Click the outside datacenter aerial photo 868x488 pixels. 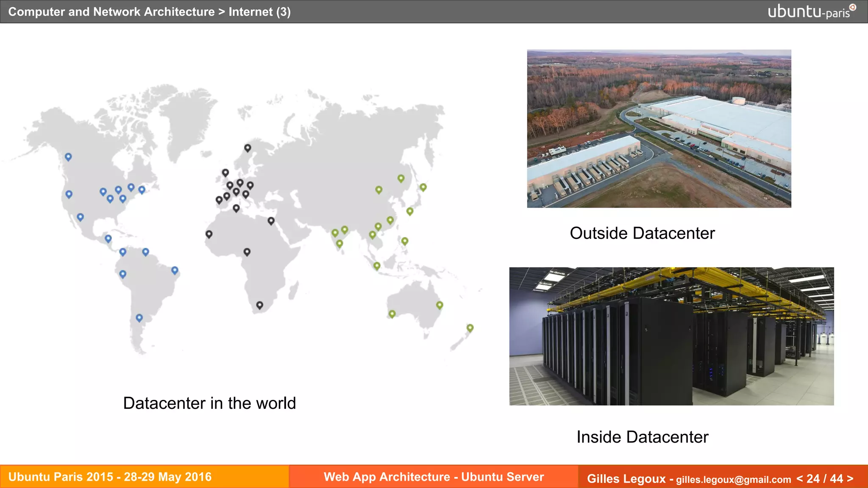pos(659,128)
